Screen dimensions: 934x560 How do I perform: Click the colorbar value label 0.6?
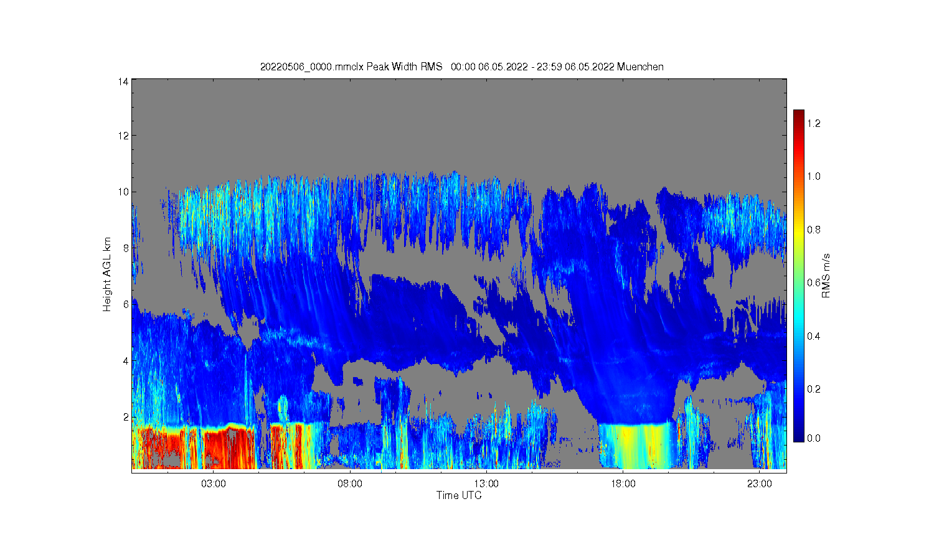[813, 282]
